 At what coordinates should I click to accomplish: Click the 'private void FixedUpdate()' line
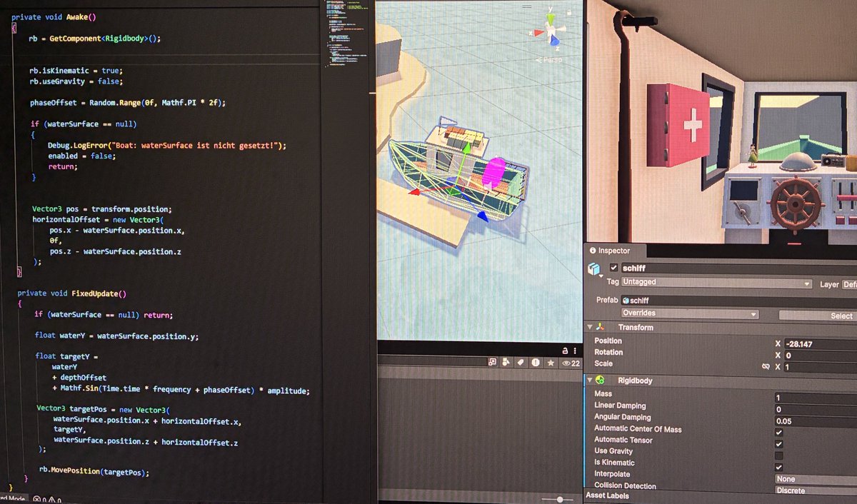72,293
